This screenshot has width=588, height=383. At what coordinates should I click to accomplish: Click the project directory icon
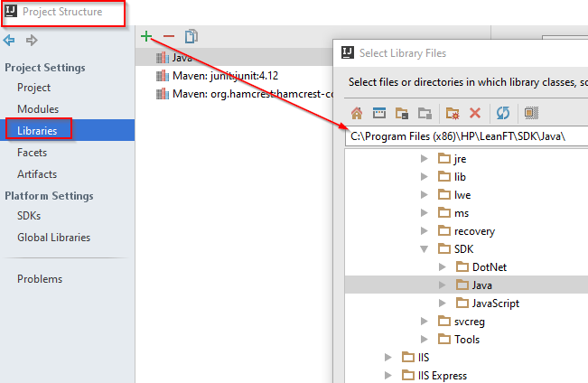(x=402, y=113)
